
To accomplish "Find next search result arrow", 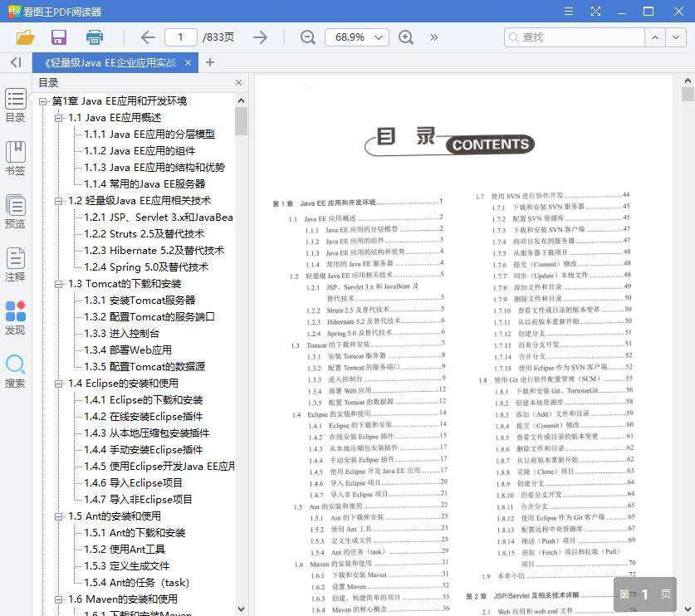I will point(676,37).
